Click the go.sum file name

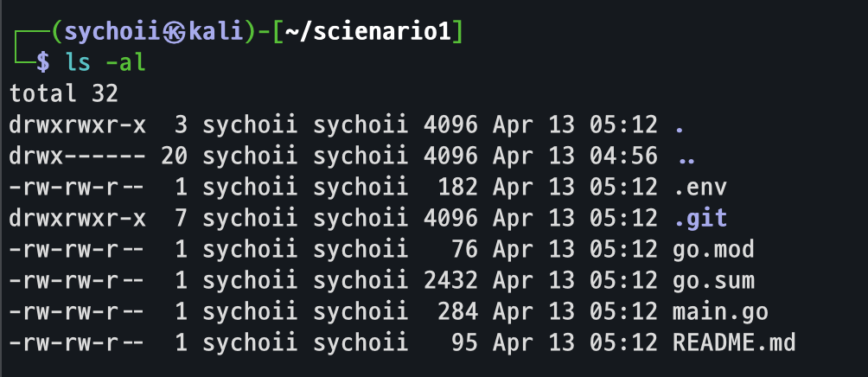point(713,281)
